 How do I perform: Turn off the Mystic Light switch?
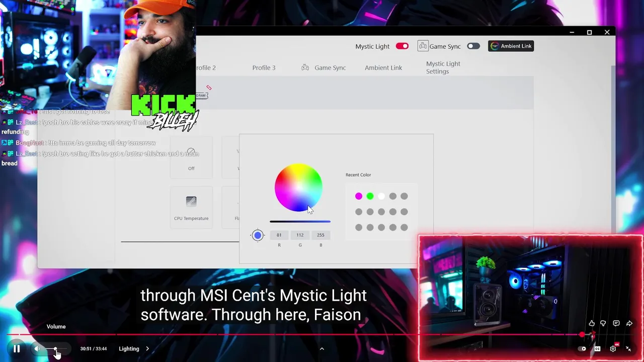pyautogui.click(x=402, y=46)
